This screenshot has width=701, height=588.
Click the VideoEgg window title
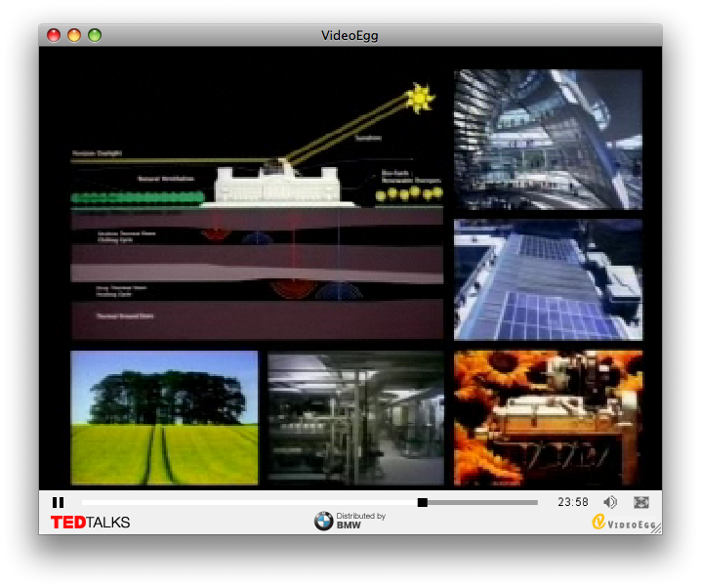(350, 35)
